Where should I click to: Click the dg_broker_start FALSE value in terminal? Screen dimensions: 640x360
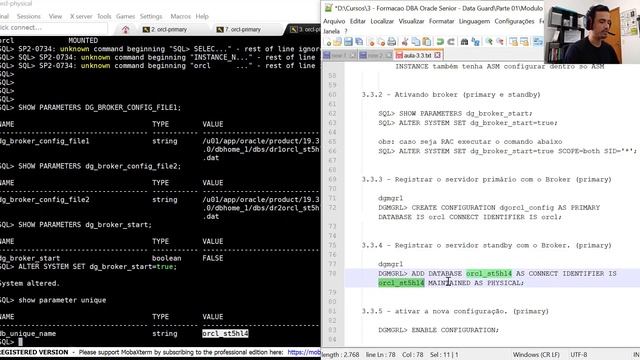(x=213, y=258)
